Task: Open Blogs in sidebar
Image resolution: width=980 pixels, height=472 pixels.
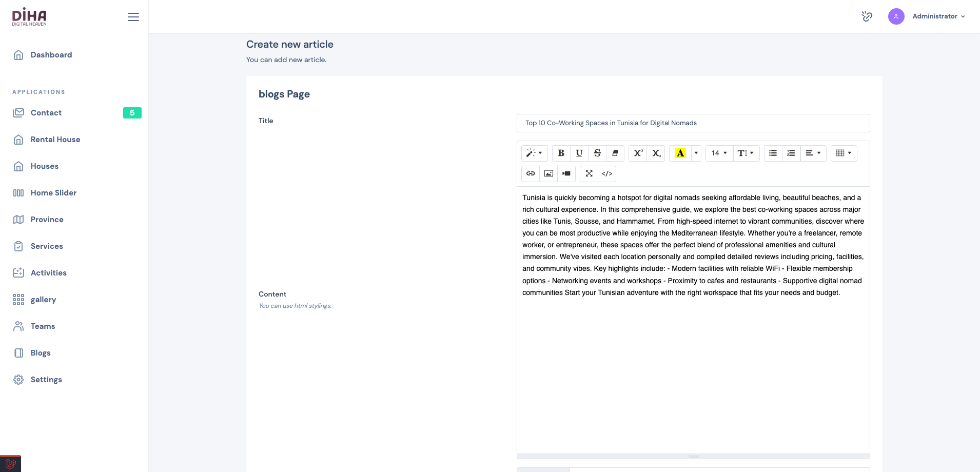Action: point(74,353)
